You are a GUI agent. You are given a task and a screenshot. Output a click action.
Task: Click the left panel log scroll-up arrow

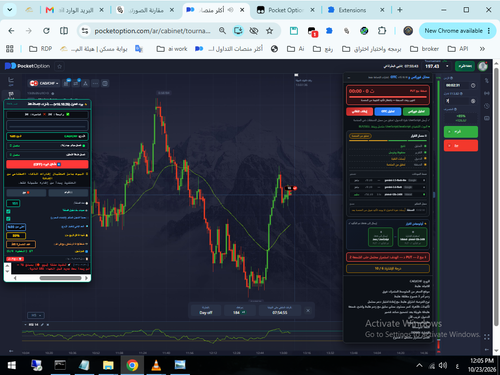[x=7, y=266]
